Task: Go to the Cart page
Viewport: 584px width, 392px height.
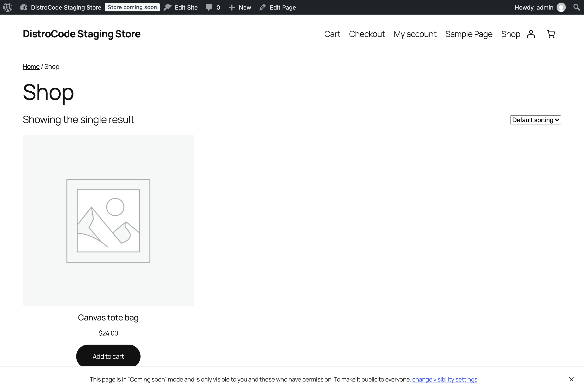Action: pyautogui.click(x=332, y=34)
